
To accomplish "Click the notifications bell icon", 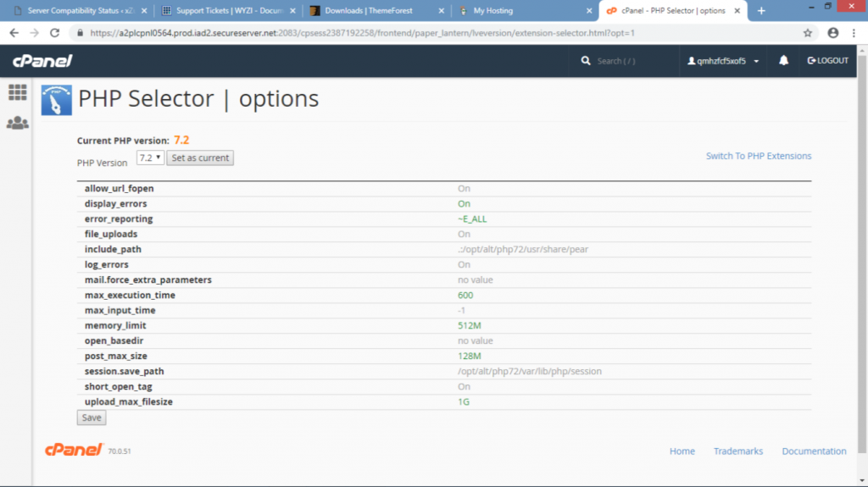I will tap(783, 61).
